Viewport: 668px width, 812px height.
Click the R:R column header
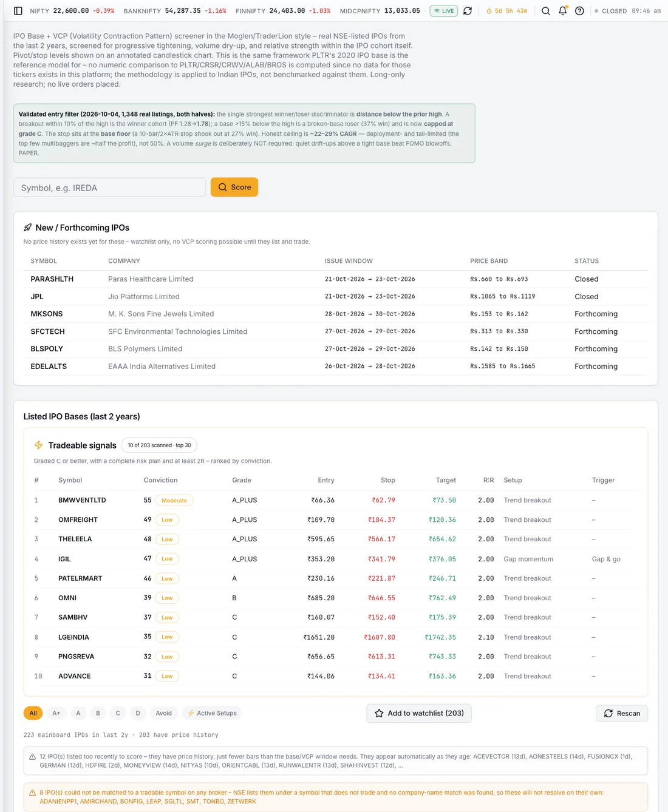tap(489, 480)
